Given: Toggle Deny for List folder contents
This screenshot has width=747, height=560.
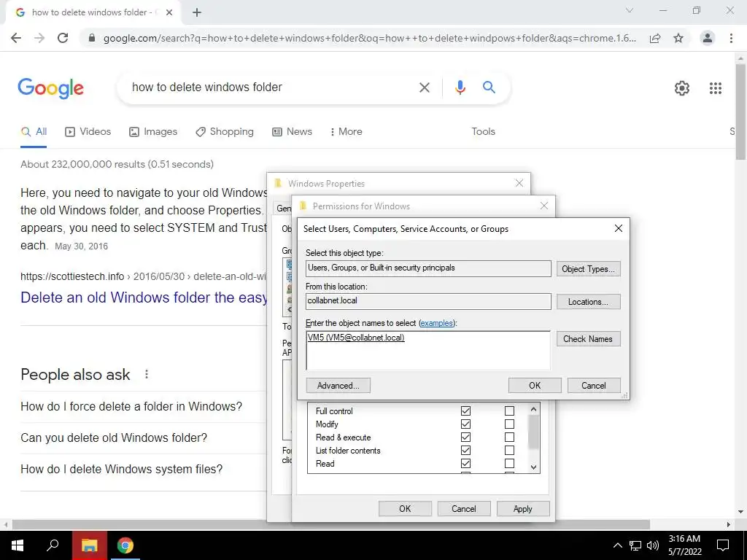Looking at the screenshot, I should click(x=509, y=450).
